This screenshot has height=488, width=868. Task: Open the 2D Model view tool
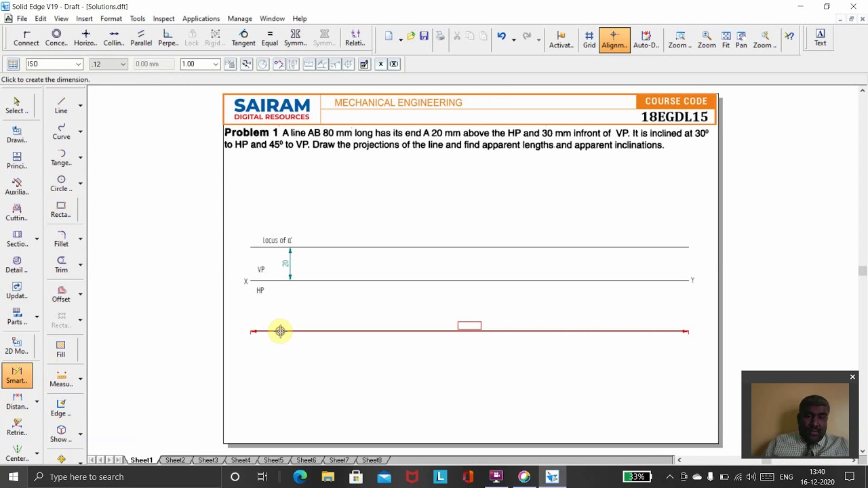(x=17, y=346)
